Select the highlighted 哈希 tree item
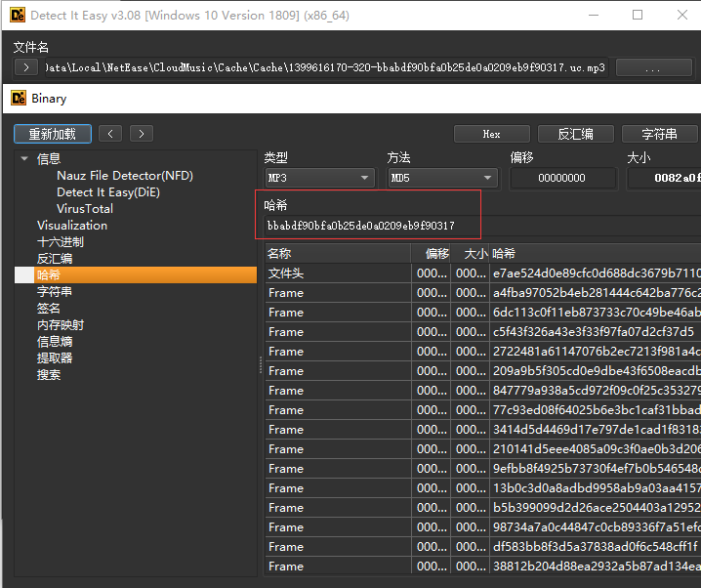 tap(136, 275)
